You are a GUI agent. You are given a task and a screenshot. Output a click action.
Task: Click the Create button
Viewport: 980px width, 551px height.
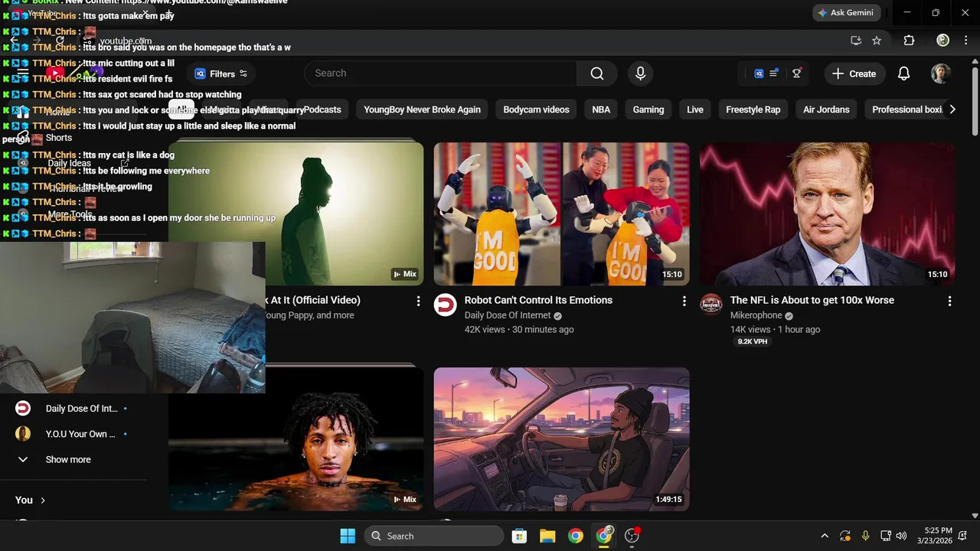pos(854,73)
